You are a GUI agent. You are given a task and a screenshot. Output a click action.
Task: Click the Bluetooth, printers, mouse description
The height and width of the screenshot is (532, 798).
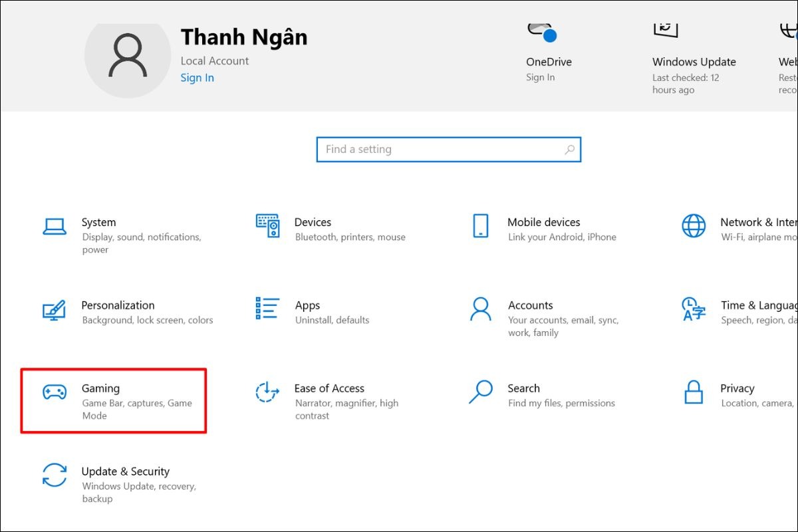click(350, 237)
